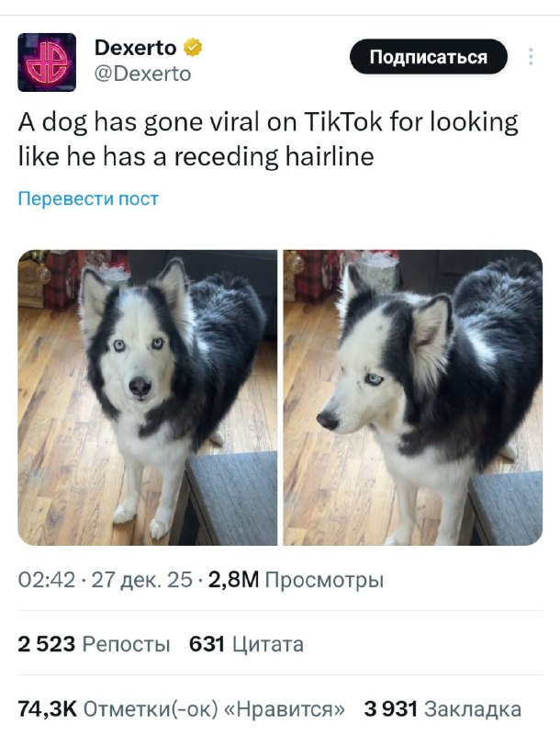Open the side-profile husky photo
Viewport: 560px width, 735px height.
pos(413,398)
